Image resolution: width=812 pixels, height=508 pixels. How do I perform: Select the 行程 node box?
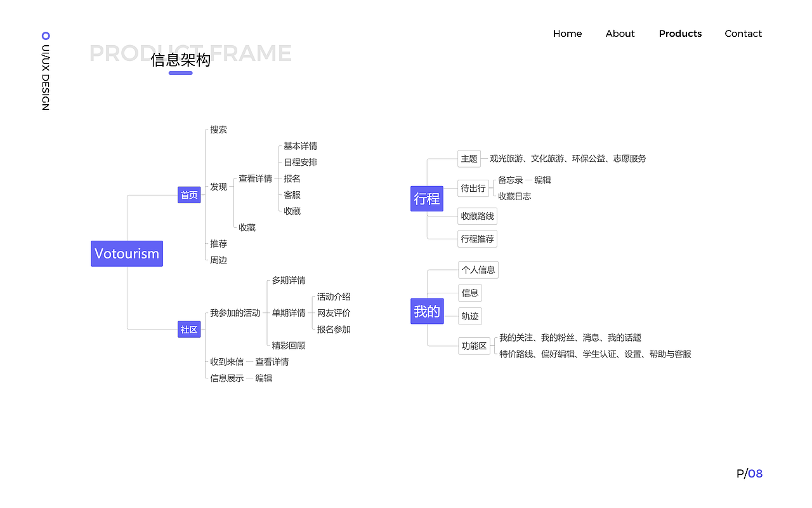pos(427,199)
